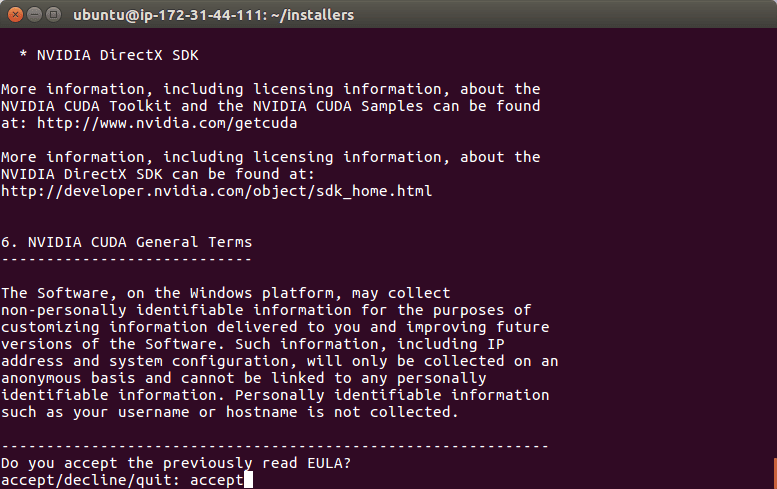Maximize the terminal window
The image size is (777, 489).
pos(53,15)
